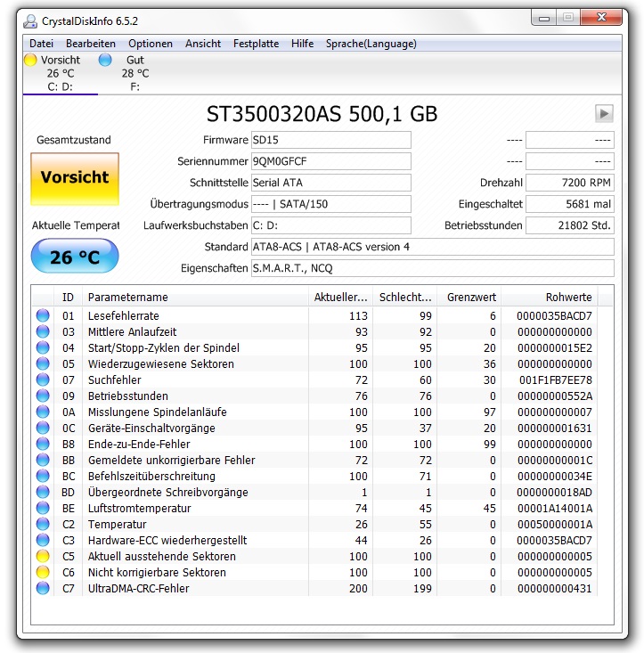Viewport: 644px width, 653px height.
Task: Click the Aktueller... column header
Action: [340, 297]
